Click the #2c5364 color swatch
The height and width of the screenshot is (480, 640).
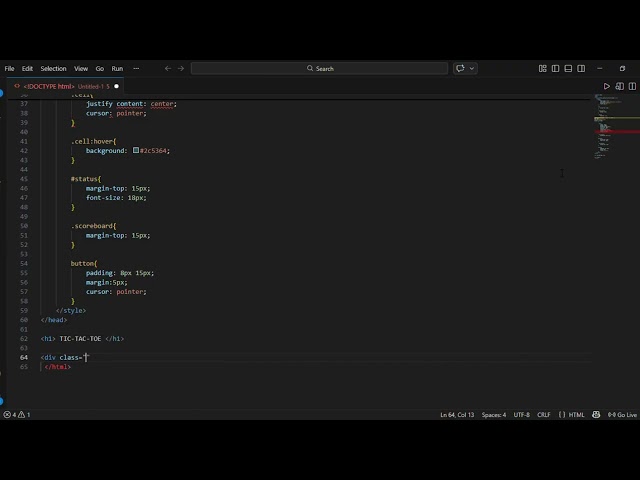[x=136, y=151]
